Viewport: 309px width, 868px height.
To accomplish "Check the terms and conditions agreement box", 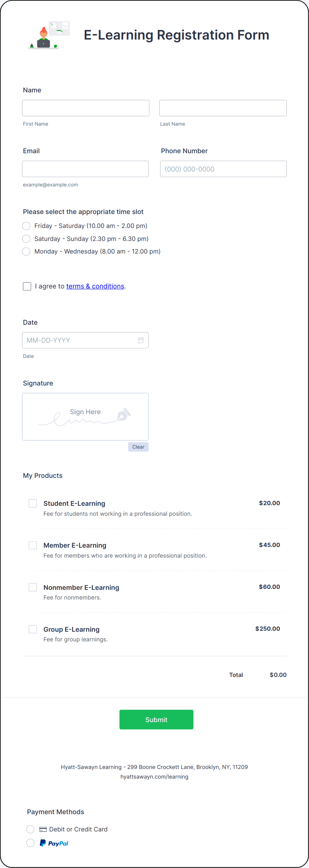I will pos(27,286).
